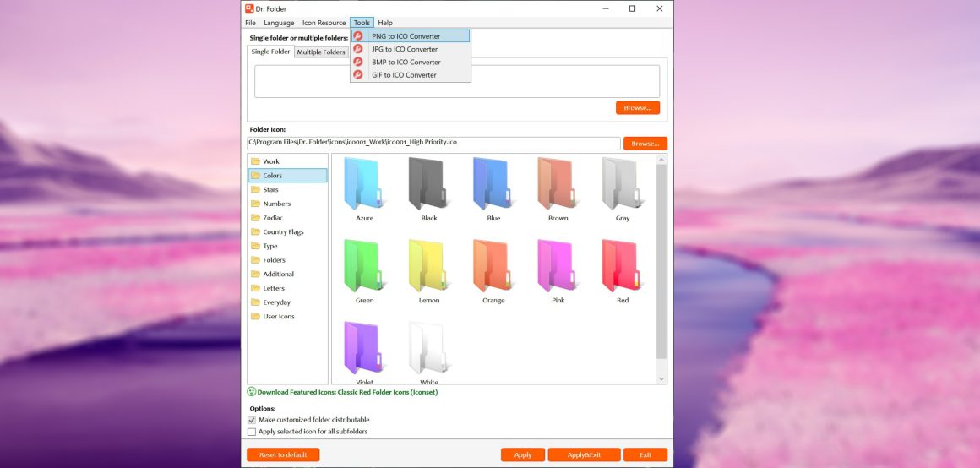Toggle Make customized folder distributable checkbox

tap(252, 420)
